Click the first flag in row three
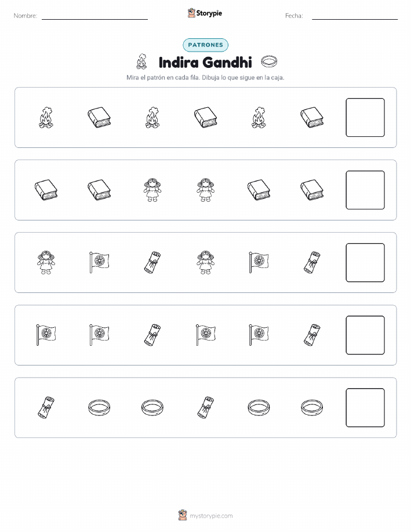411x532 pixels. click(x=99, y=262)
